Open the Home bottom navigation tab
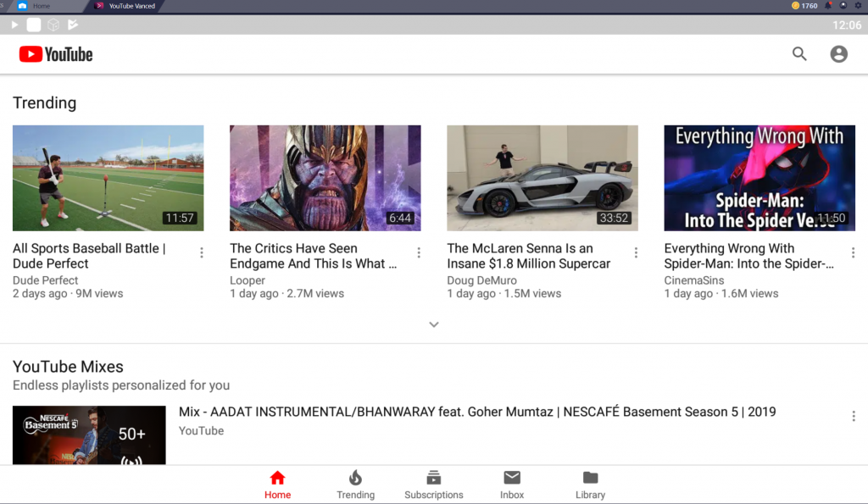 pos(277,485)
